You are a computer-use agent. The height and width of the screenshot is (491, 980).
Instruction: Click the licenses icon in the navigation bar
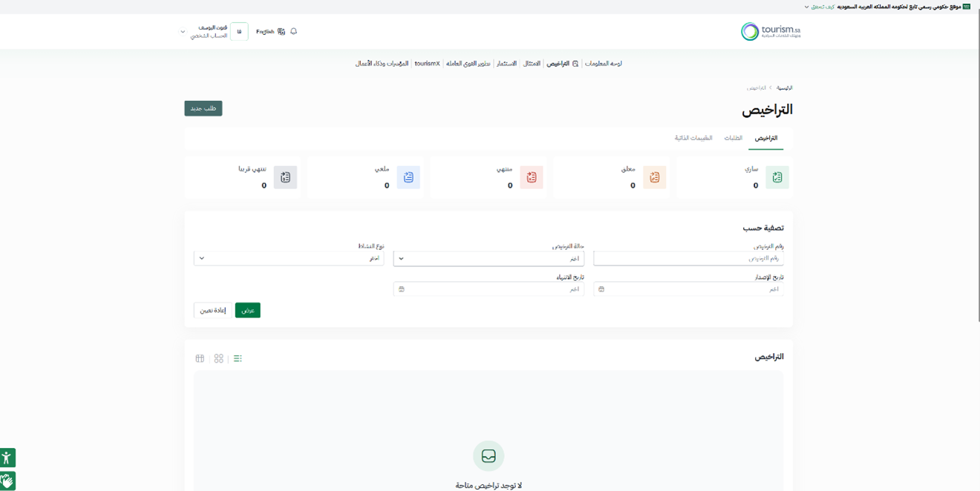pos(575,64)
